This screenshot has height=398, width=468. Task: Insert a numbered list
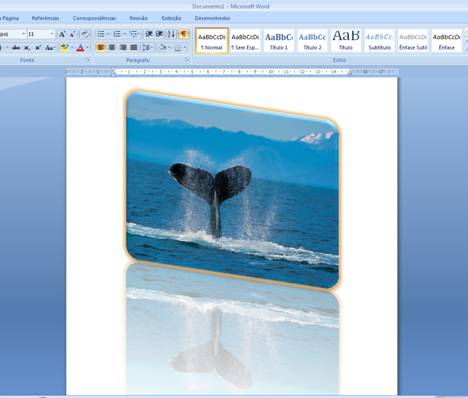pyautogui.click(x=117, y=34)
